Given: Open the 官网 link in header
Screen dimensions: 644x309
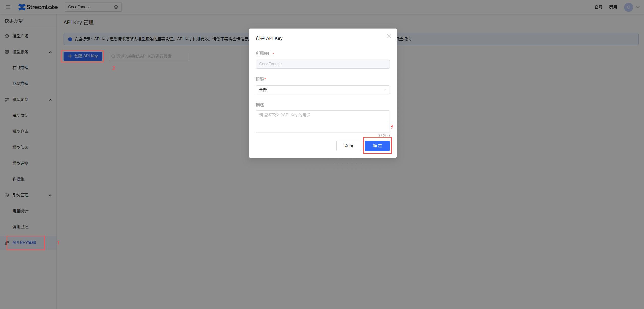Looking at the screenshot, I should point(598,7).
